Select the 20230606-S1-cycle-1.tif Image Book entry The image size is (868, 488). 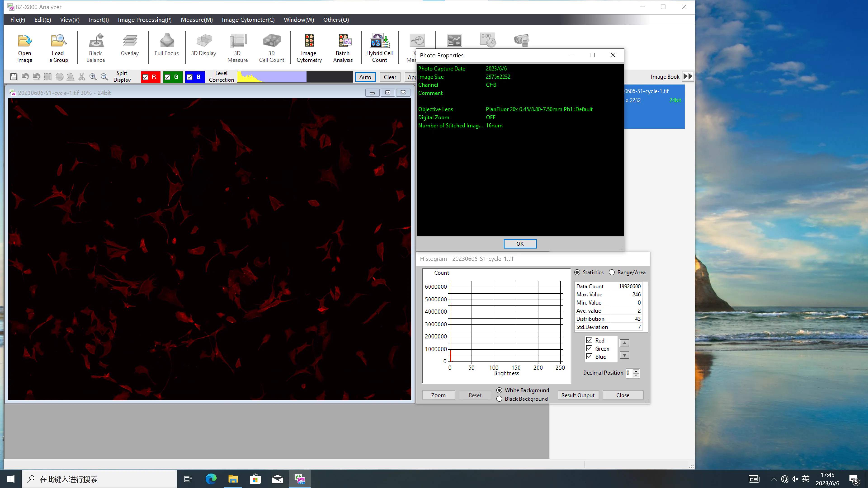654,106
